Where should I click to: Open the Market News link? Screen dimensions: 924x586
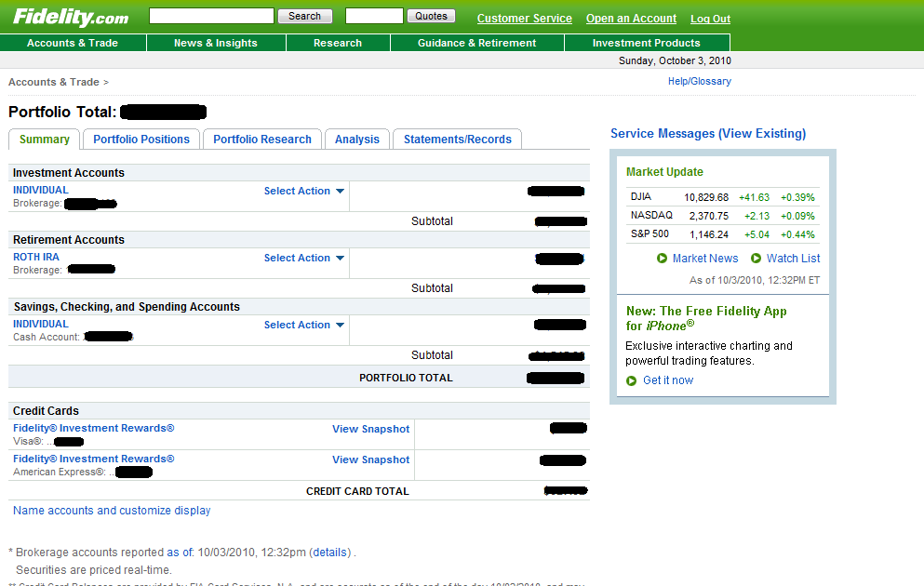pos(705,259)
